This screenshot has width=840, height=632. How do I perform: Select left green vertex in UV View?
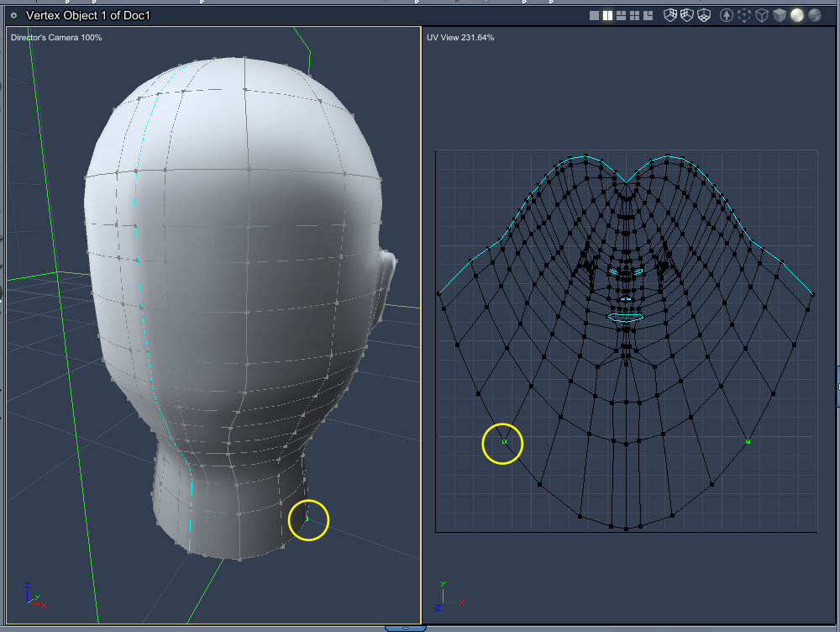click(x=504, y=442)
